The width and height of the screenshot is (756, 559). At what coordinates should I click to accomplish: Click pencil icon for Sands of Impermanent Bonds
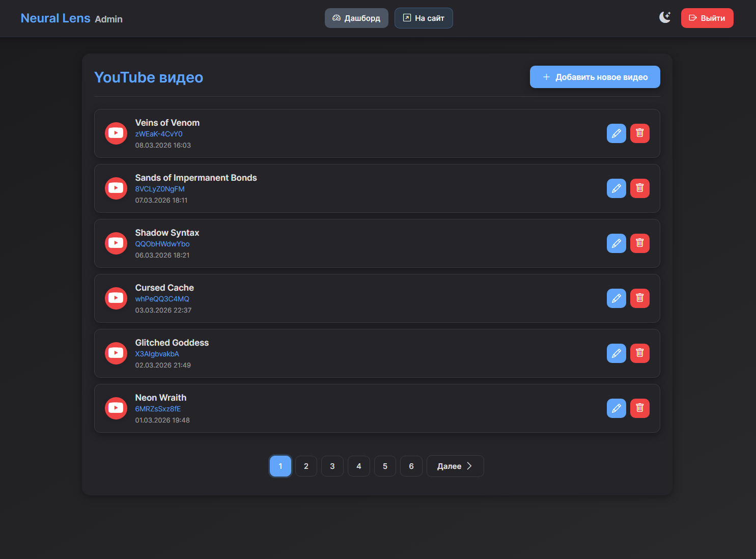coord(616,188)
